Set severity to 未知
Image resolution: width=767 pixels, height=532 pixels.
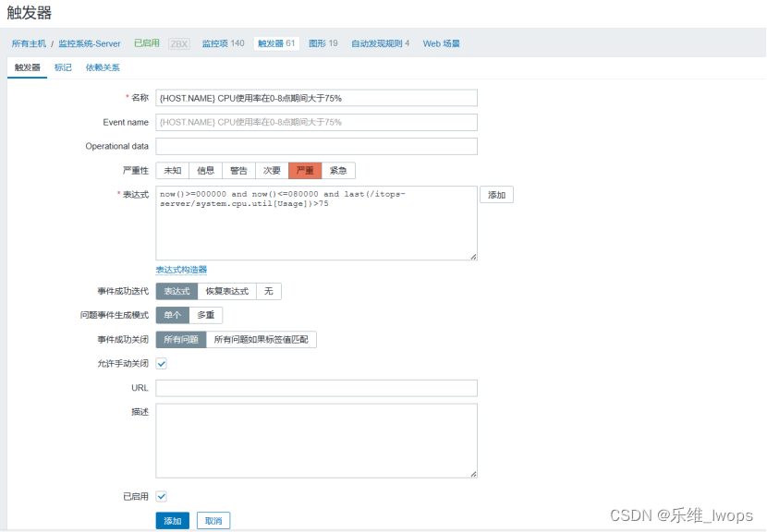(x=173, y=170)
